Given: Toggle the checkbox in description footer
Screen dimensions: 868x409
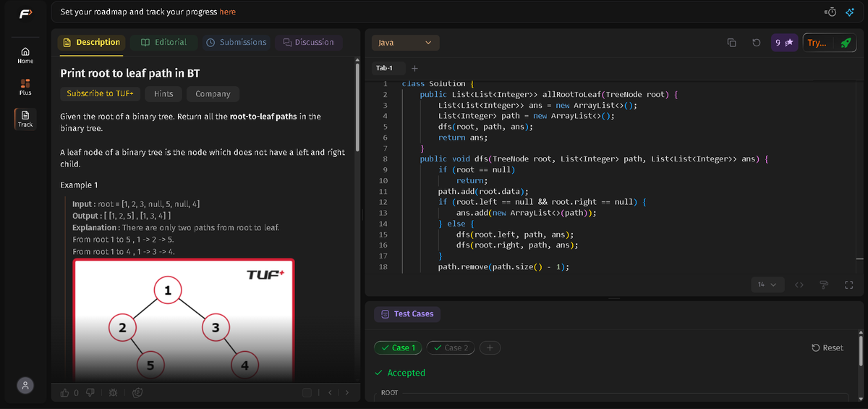Looking at the screenshot, I should tap(307, 392).
